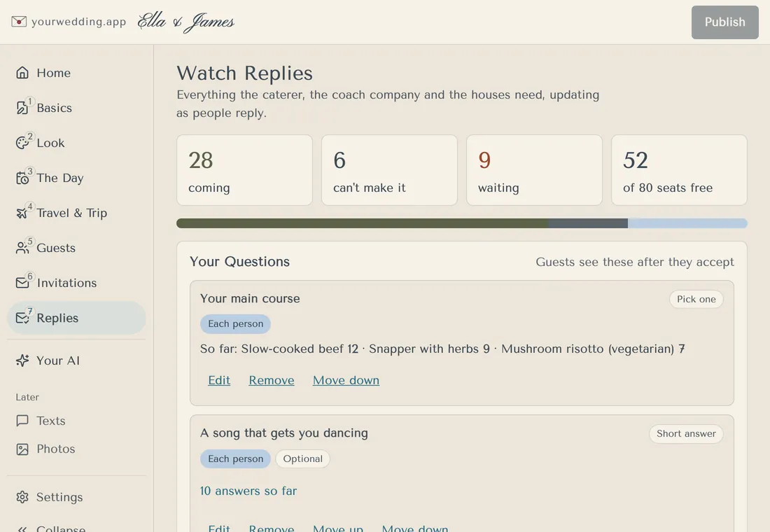Click the Settings gear icon
770x532 pixels.
(22, 497)
